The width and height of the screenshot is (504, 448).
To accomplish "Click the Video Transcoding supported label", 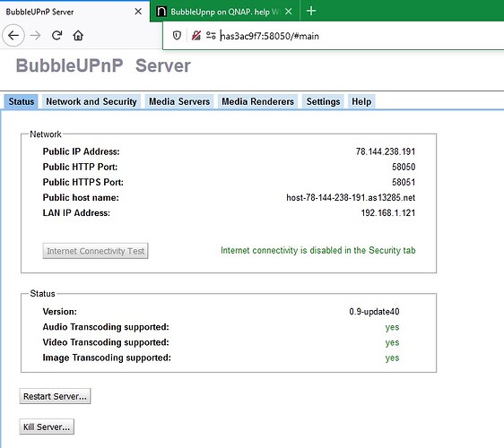I will tap(106, 342).
